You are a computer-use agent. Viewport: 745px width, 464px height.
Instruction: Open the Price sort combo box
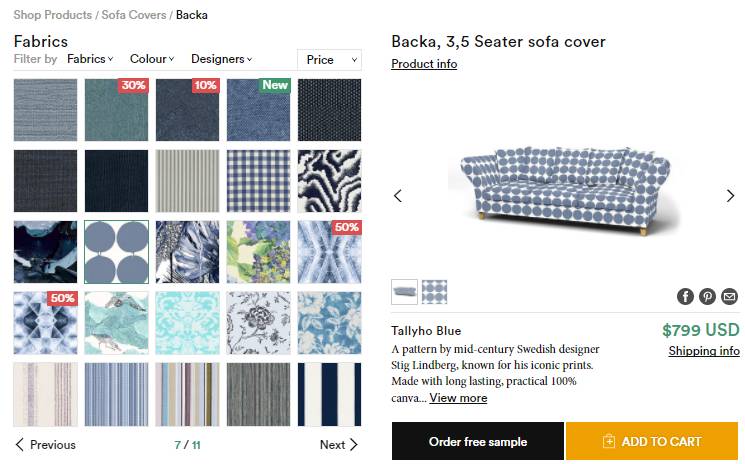click(x=329, y=60)
